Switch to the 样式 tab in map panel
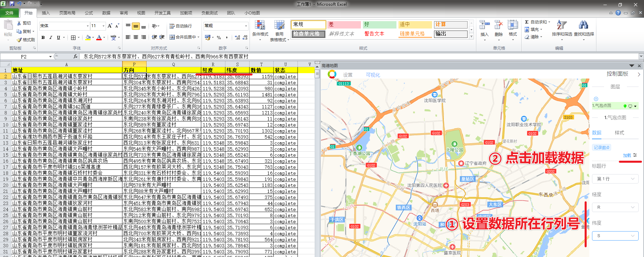Screen dimensions: 644x257 pyautogui.click(x=619, y=133)
